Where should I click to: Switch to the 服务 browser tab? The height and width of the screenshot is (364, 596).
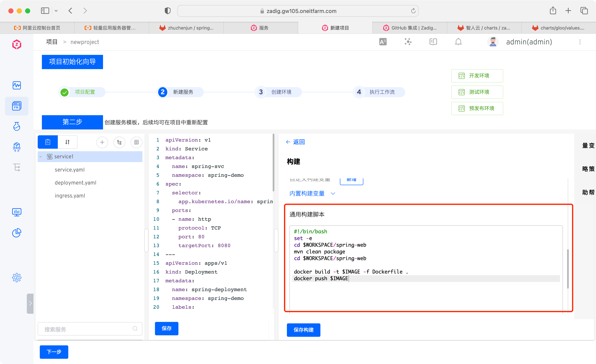[x=261, y=28]
